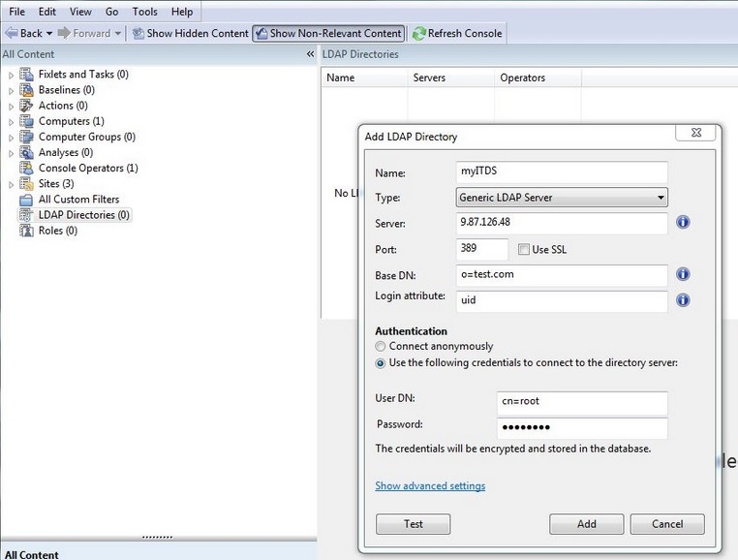738x560 pixels.
Task: Close the Add LDAP Directory dialog
Action: 695,133
